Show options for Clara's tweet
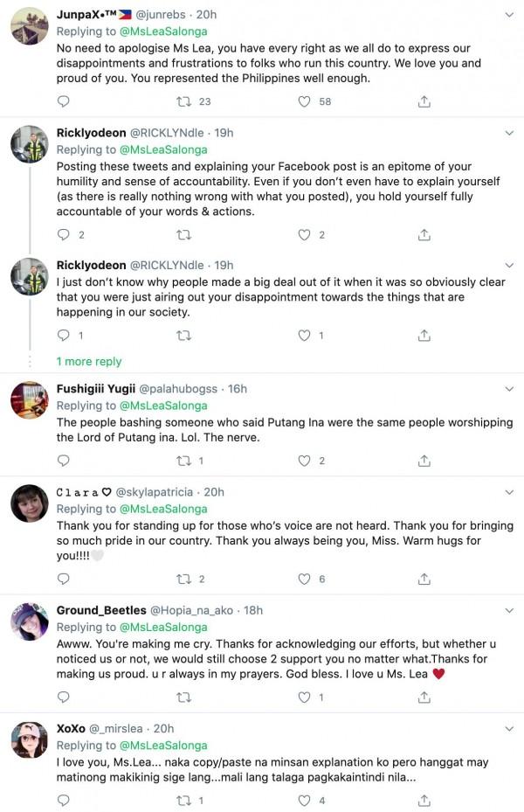Screen dimensions: 524x812 tap(510, 492)
